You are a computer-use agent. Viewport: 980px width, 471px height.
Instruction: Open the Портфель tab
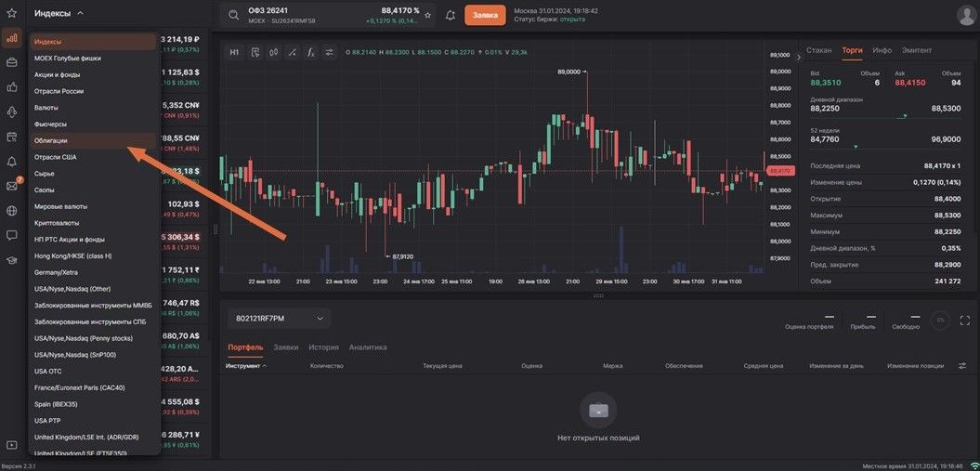tap(245, 347)
